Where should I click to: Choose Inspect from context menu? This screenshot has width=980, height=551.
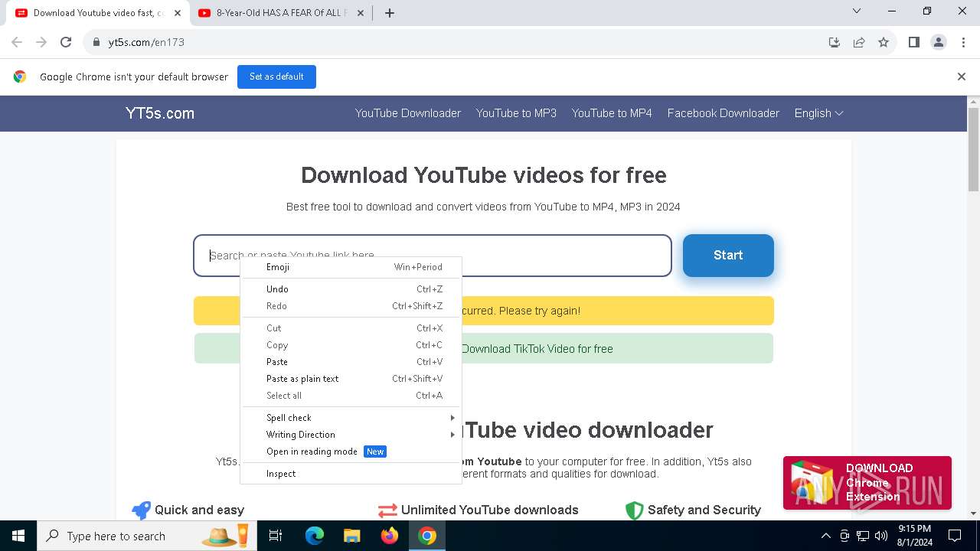[351, 474]
